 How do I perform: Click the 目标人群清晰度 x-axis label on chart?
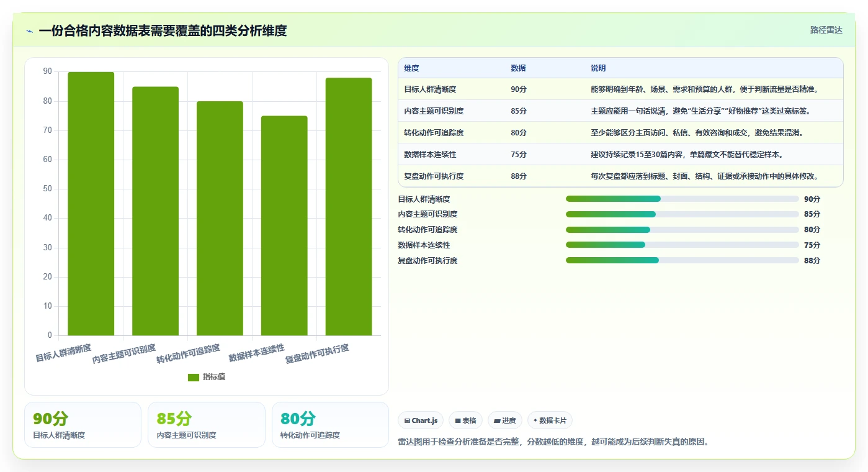coord(63,353)
